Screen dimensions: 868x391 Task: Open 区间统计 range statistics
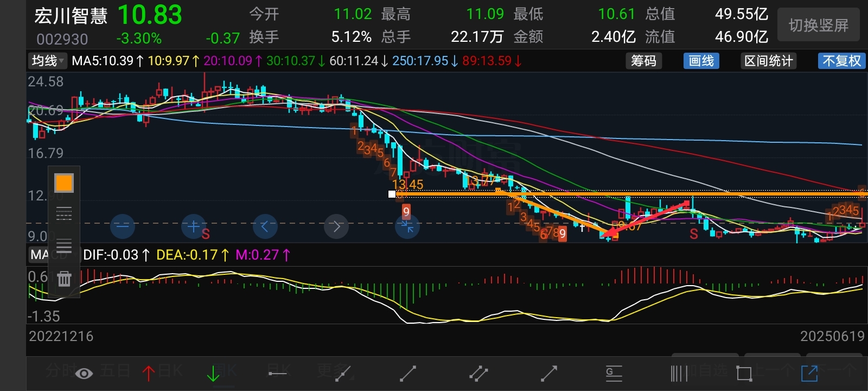coord(768,61)
